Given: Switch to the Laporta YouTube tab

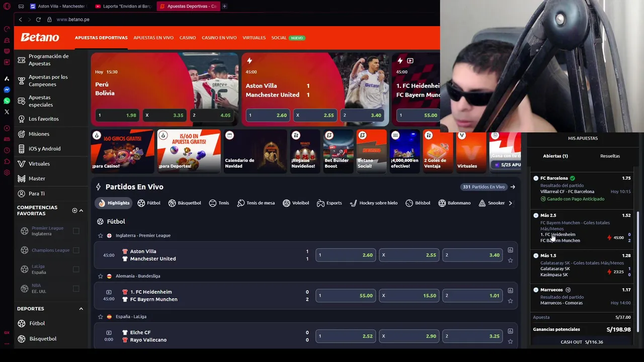Looking at the screenshot, I should (x=123, y=6).
